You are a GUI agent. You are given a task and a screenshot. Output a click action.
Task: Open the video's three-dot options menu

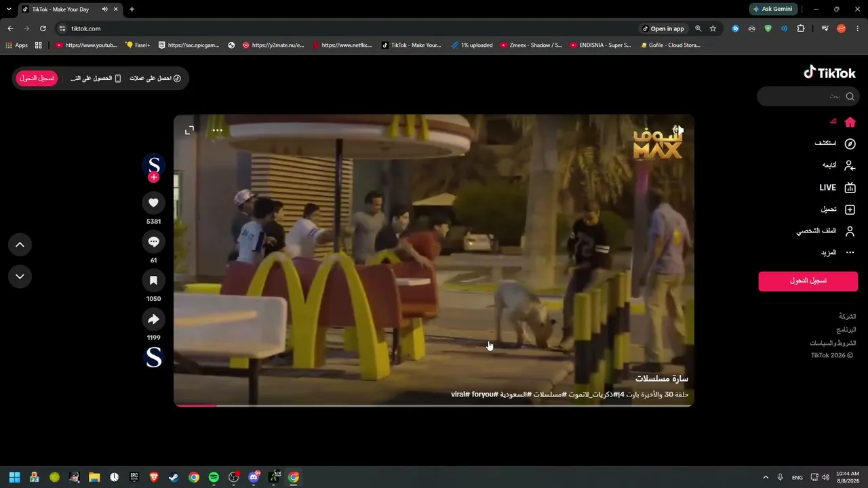tap(217, 130)
